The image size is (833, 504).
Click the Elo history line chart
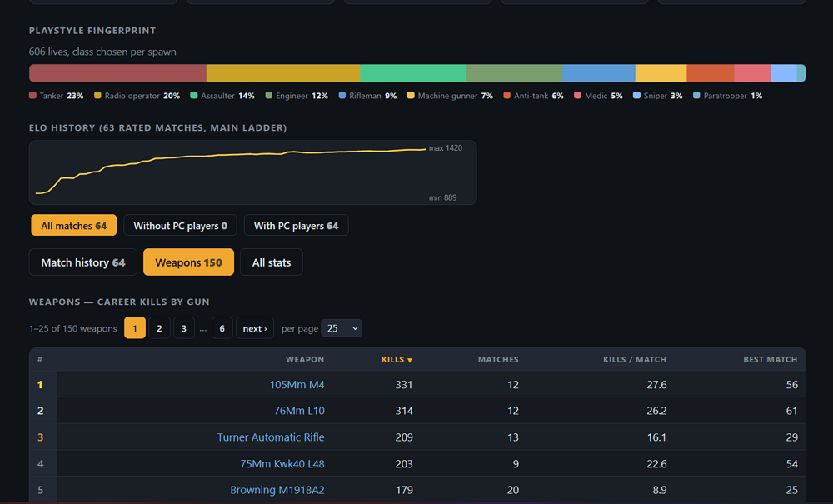click(x=253, y=172)
